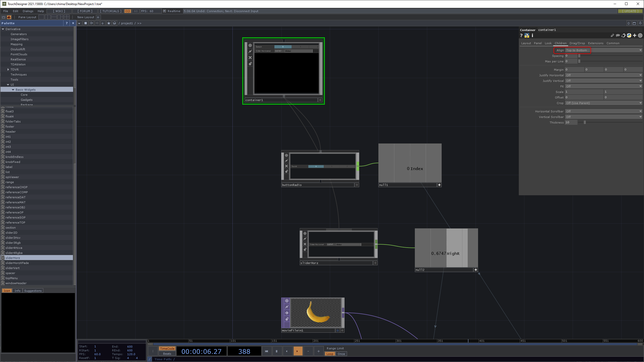Click the Python logo icon in parameters

pos(629,36)
